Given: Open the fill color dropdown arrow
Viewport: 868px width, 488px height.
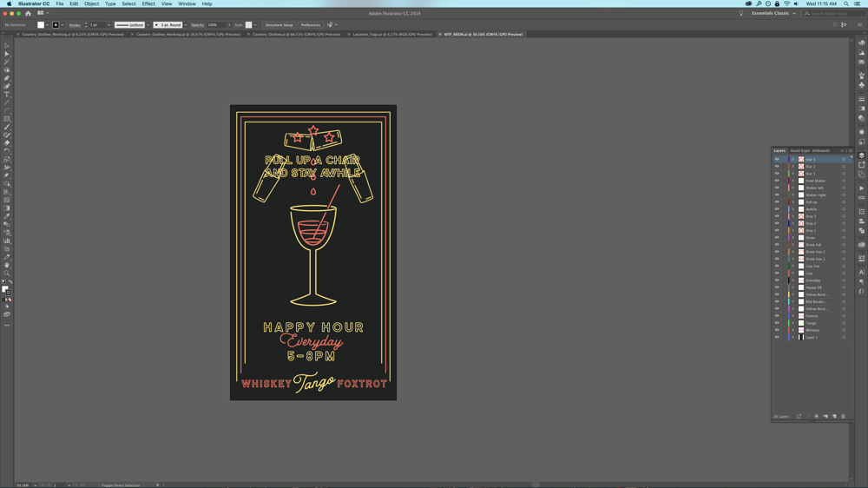Looking at the screenshot, I should pyautogui.click(x=47, y=25).
